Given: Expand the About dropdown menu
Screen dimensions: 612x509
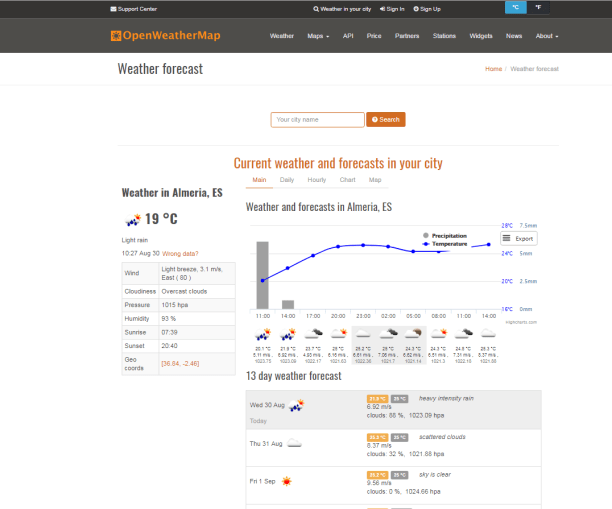Looking at the screenshot, I should [x=546, y=36].
